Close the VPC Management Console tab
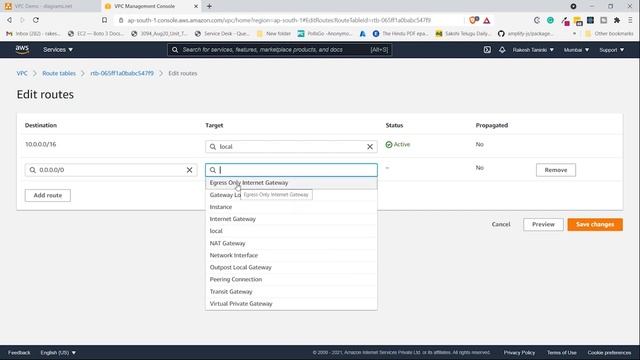 tap(196, 6)
